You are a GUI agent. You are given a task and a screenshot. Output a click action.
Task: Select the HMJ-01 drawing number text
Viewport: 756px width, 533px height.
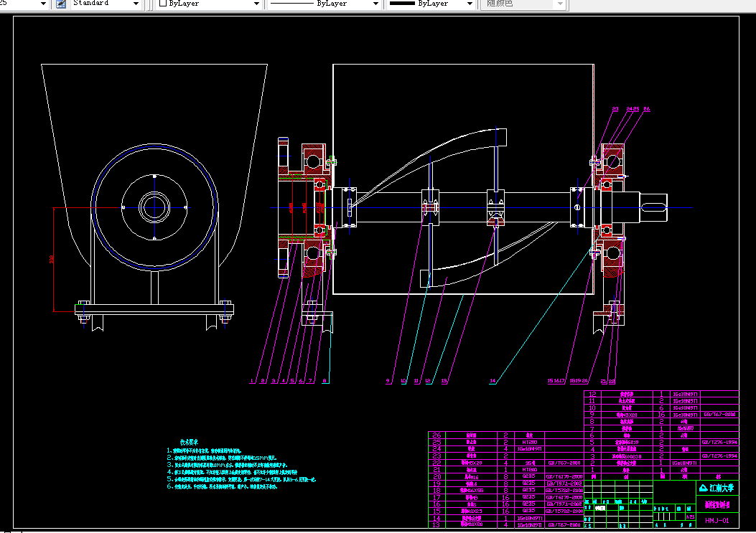(x=717, y=521)
